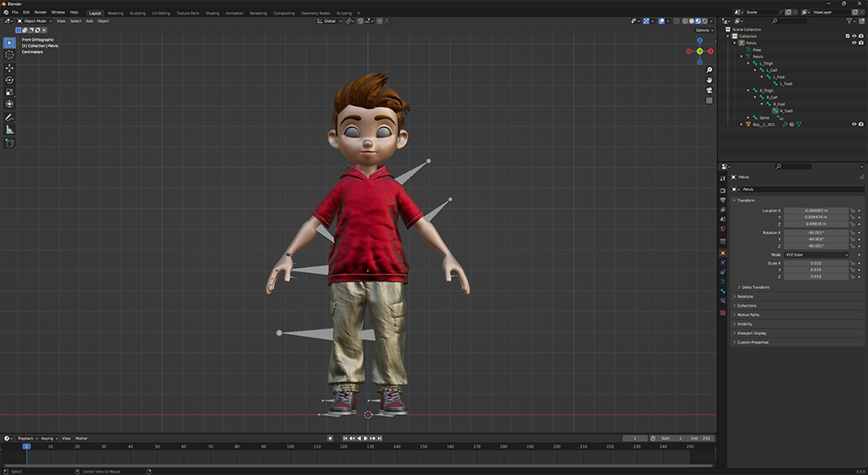The height and width of the screenshot is (475, 868).
Task: Hide Boy_1_001 mesh in viewport
Action: point(854,124)
